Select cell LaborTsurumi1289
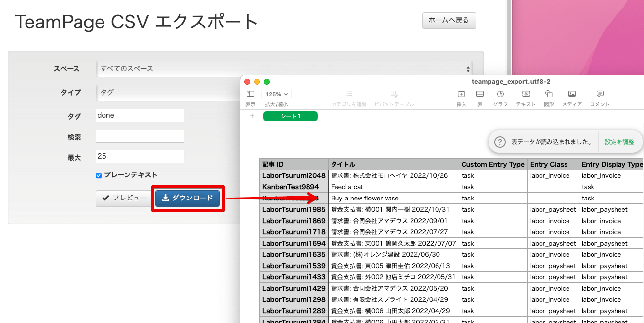 [x=294, y=311]
